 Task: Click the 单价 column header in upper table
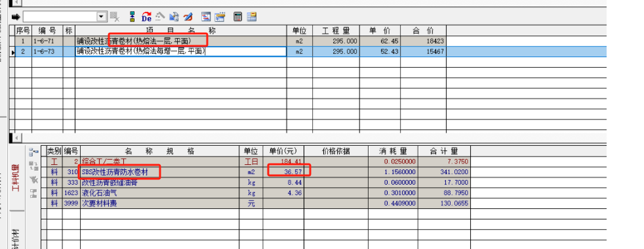[x=380, y=30]
